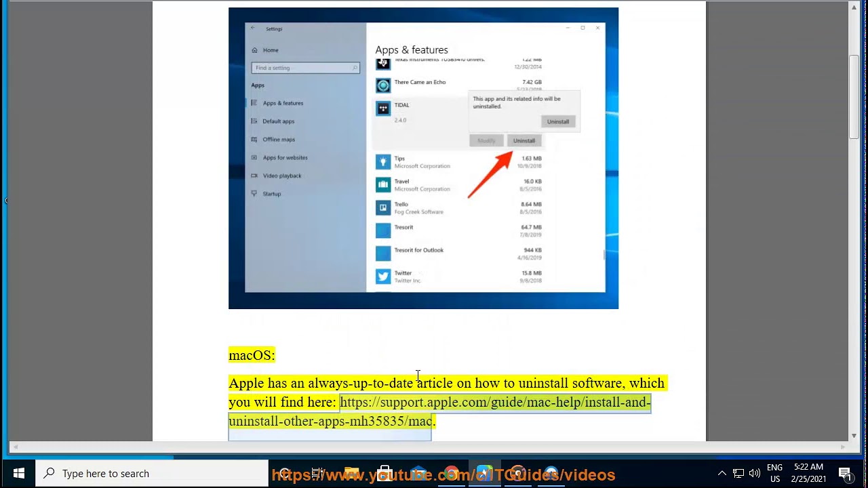Open the network status tray icon
The height and width of the screenshot is (488, 868).
pyautogui.click(x=738, y=474)
